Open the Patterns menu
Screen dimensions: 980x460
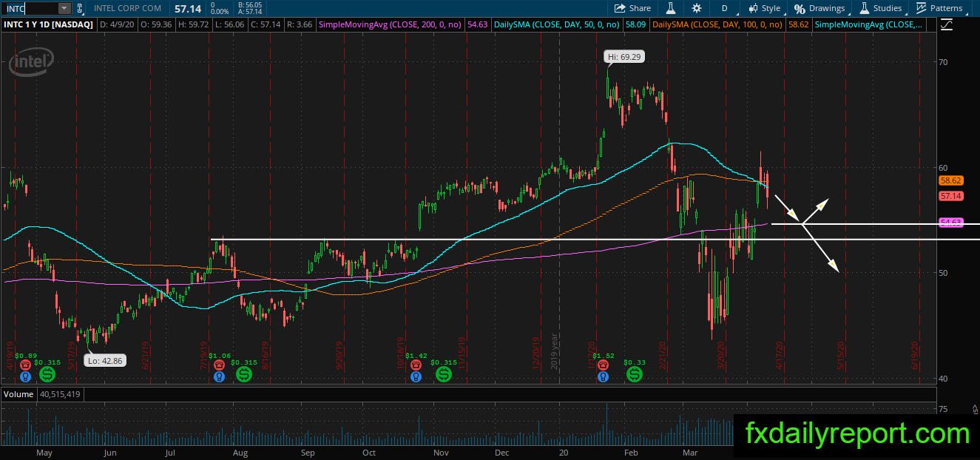point(939,8)
